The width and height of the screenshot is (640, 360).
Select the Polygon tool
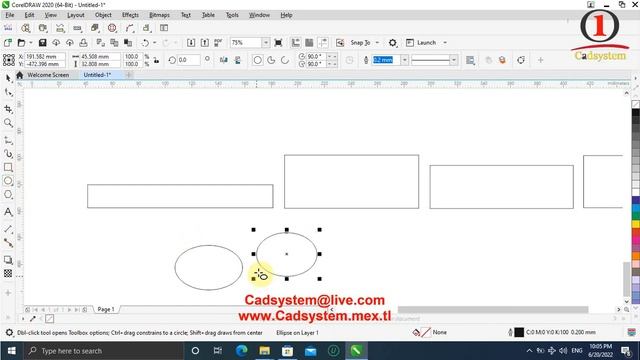pyautogui.click(x=8, y=195)
